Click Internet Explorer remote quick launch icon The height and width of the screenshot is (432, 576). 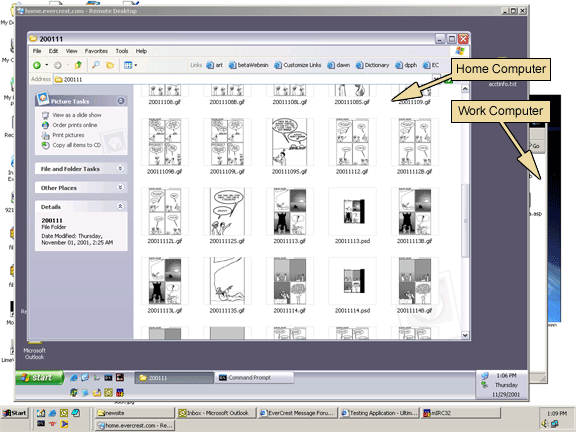pos(74,377)
